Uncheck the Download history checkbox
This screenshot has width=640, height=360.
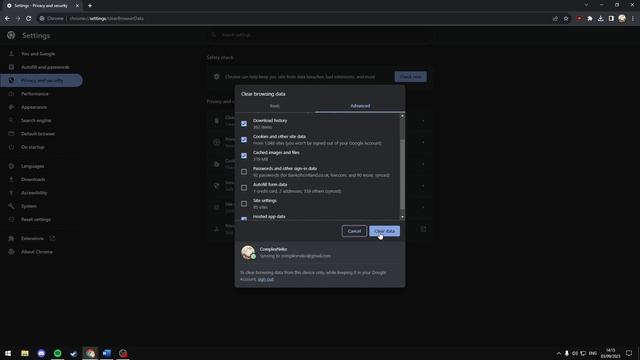[x=244, y=124]
